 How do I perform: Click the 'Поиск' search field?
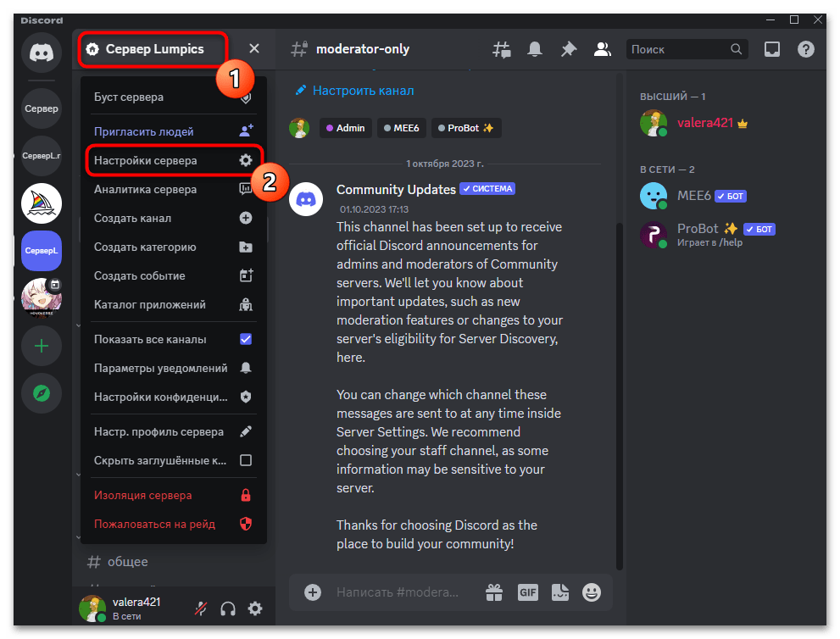pos(678,49)
